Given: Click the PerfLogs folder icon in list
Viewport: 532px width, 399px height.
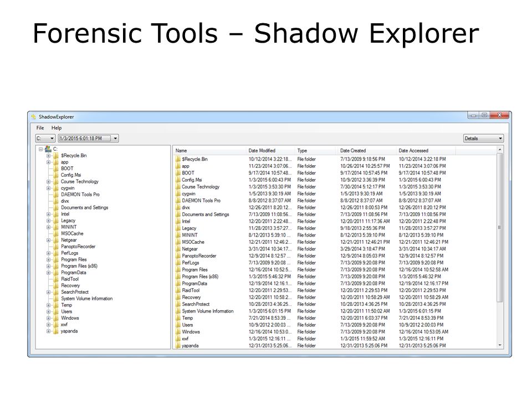Looking at the screenshot, I should 178,263.
